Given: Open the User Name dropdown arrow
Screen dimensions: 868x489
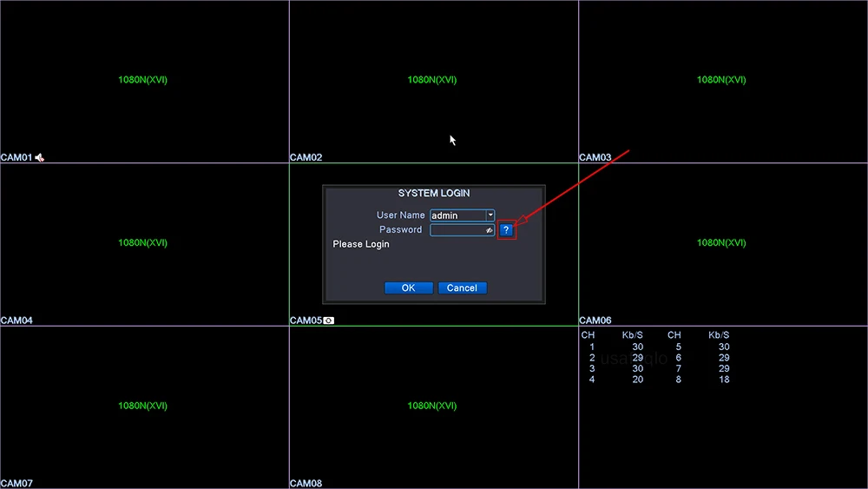Looking at the screenshot, I should [490, 215].
